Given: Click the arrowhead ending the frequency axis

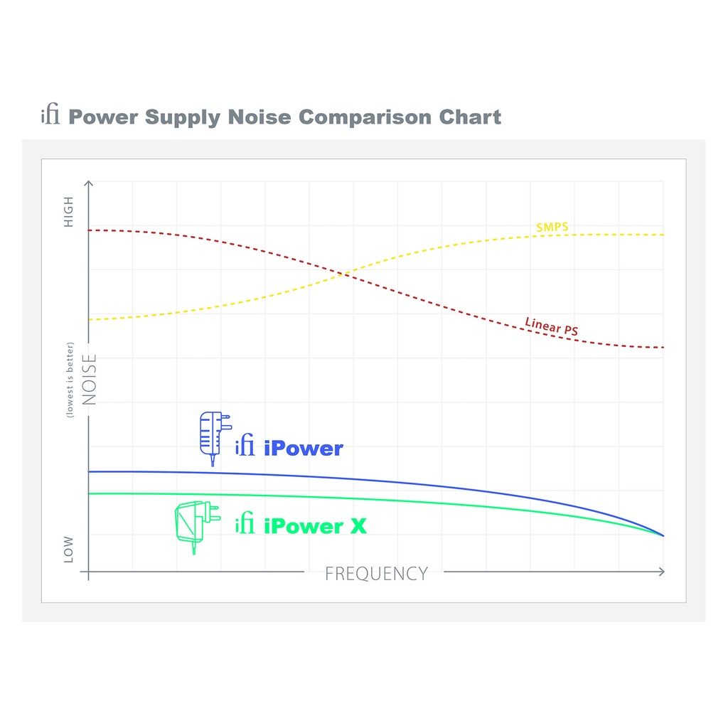Looking at the screenshot, I should [x=662, y=572].
